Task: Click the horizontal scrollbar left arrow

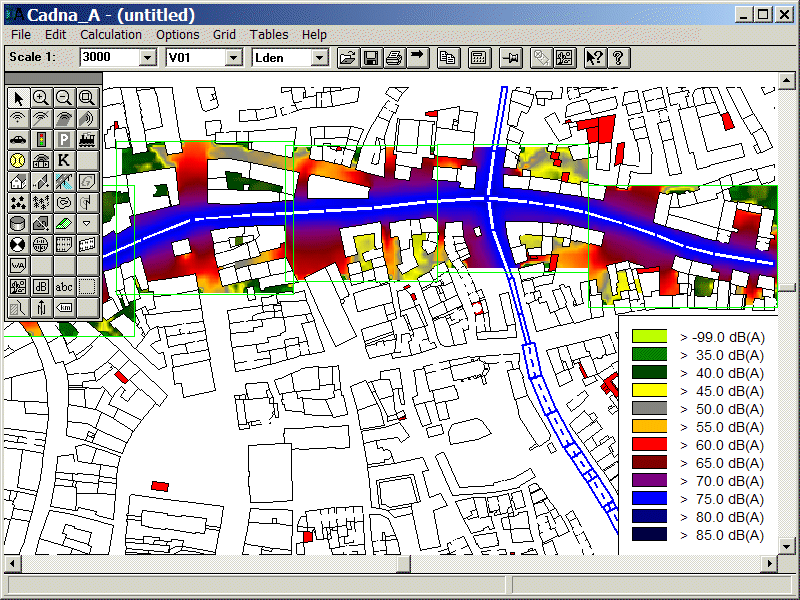Action: 13,564
